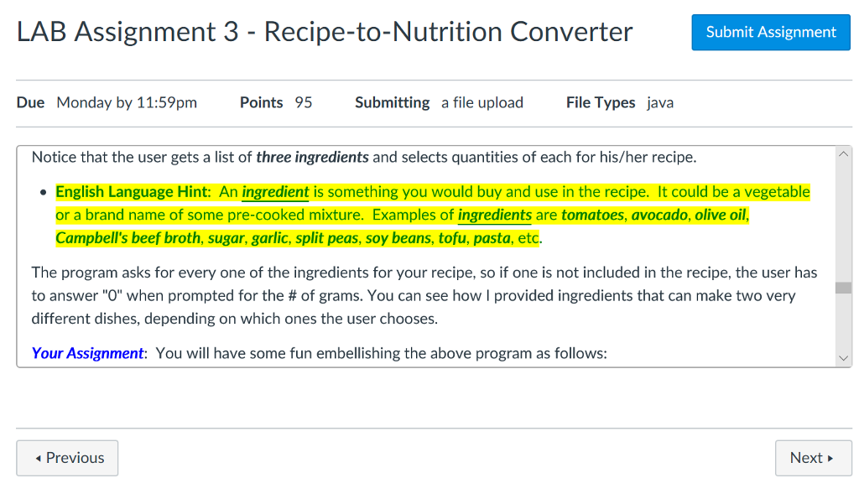Click the Submit Assignment button
Image resolution: width=859 pixels, height=504 pixels.
click(770, 32)
